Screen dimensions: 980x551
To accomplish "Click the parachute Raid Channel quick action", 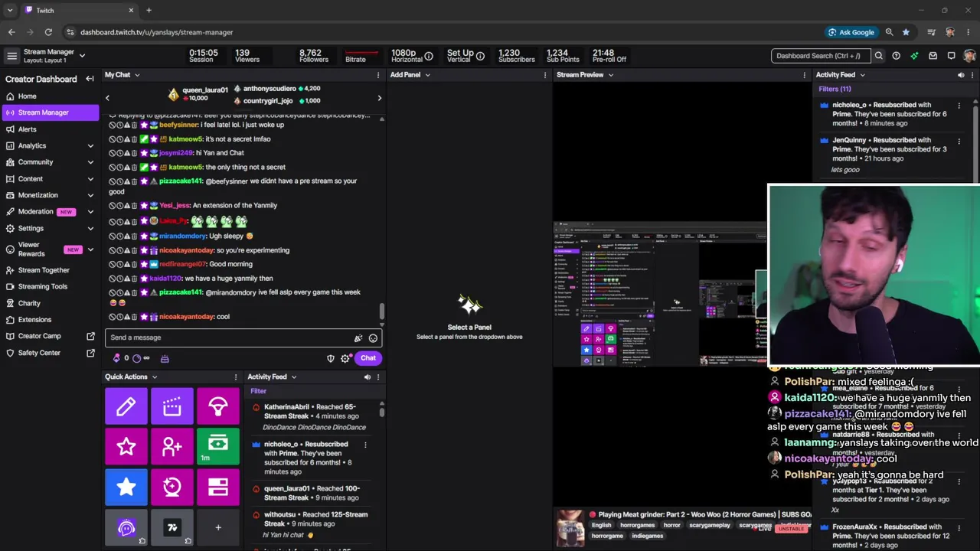I will click(x=218, y=407).
